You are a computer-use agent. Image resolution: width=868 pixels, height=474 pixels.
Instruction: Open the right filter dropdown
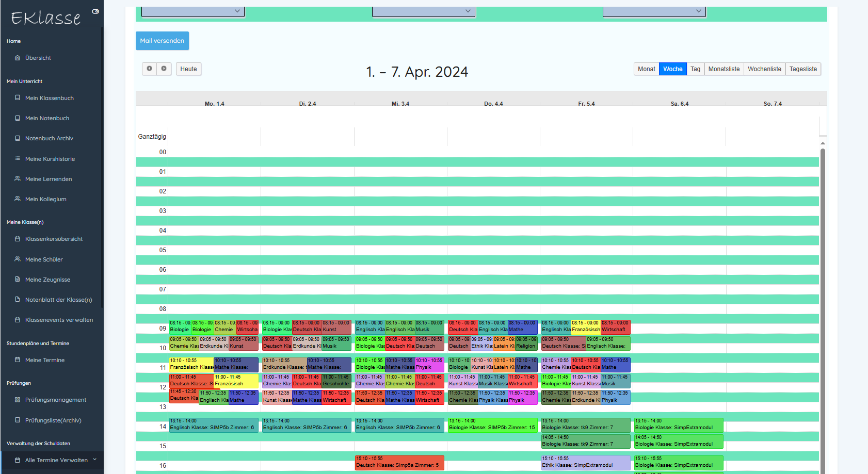pos(654,11)
